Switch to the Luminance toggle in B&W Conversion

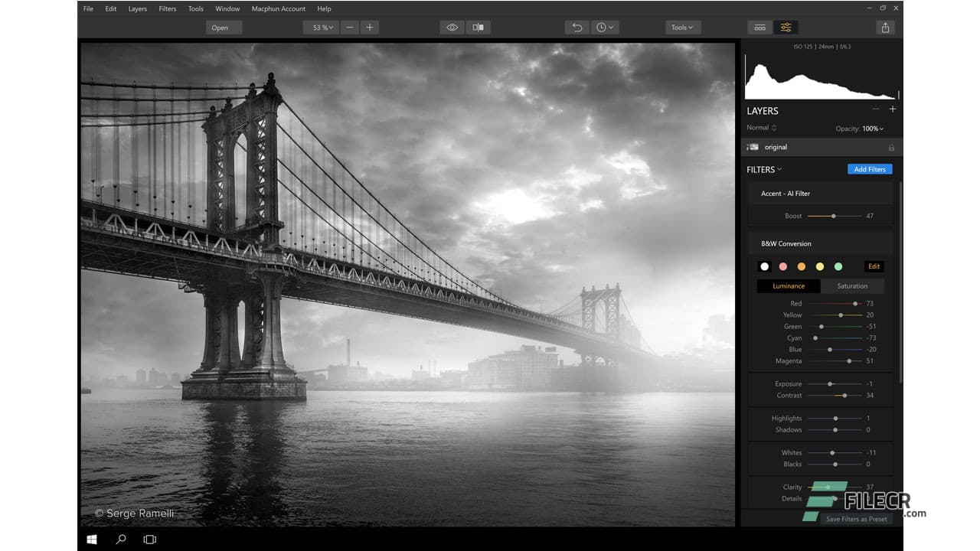788,285
